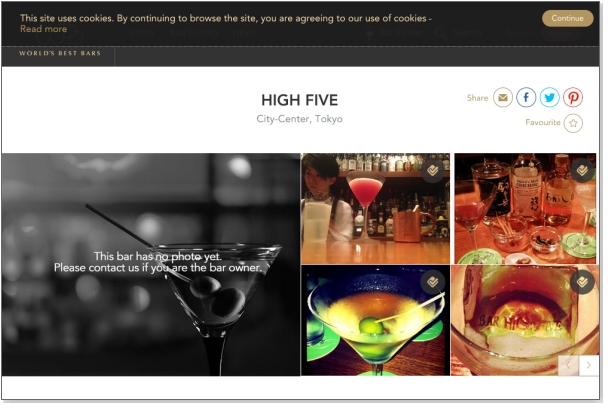The height and width of the screenshot is (408, 608).
Task: Share High Five on Twitter
Action: point(549,97)
